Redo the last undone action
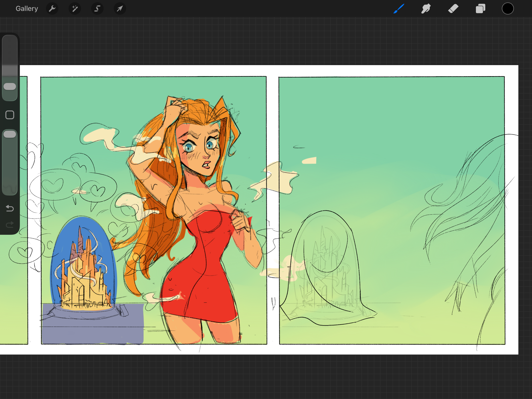The height and width of the screenshot is (399, 532). click(x=10, y=225)
